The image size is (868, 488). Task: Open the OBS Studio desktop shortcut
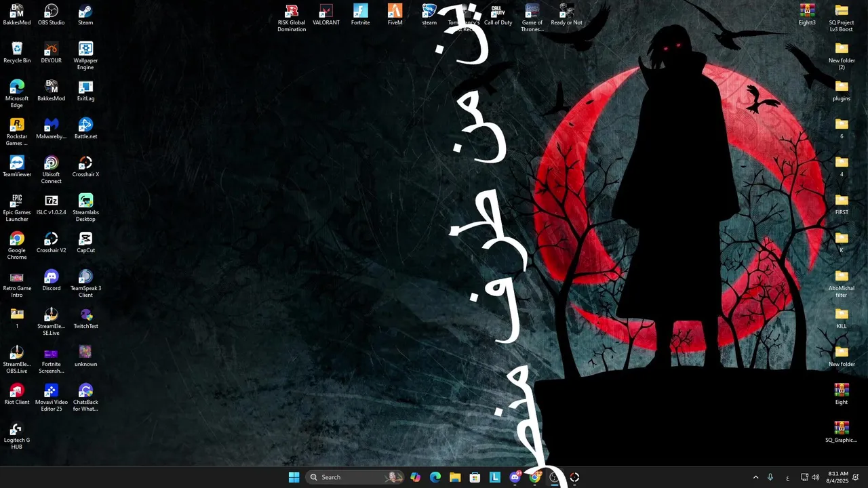[51, 15]
